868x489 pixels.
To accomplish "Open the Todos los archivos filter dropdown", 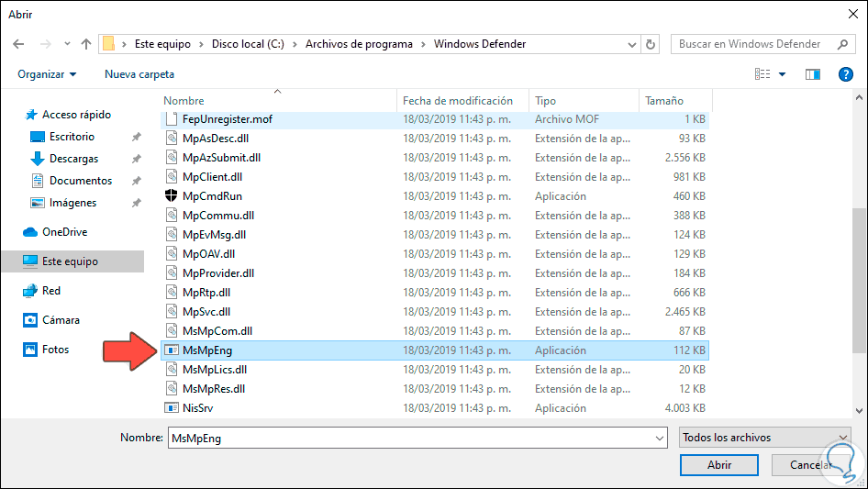I will click(x=765, y=438).
